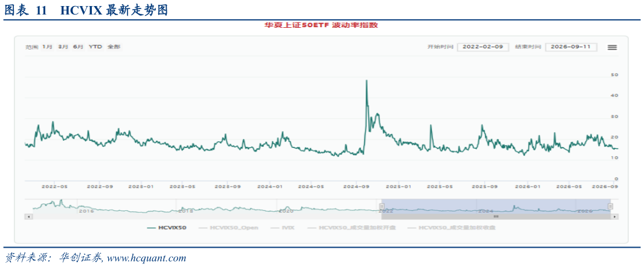Click the navigator scrollbar thumb
The height and width of the screenshot is (267, 644).
[x=496, y=216]
